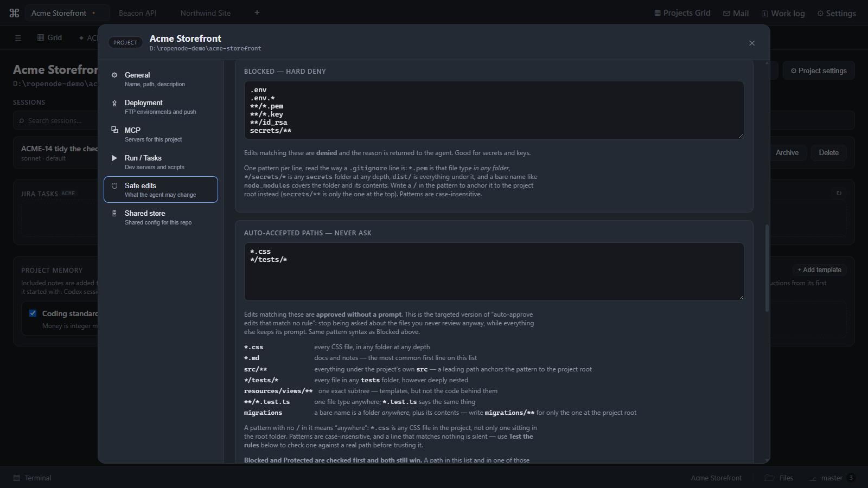Image resolution: width=868 pixels, height=488 pixels.
Task: Click the Files folder icon in status bar
Action: (769, 478)
